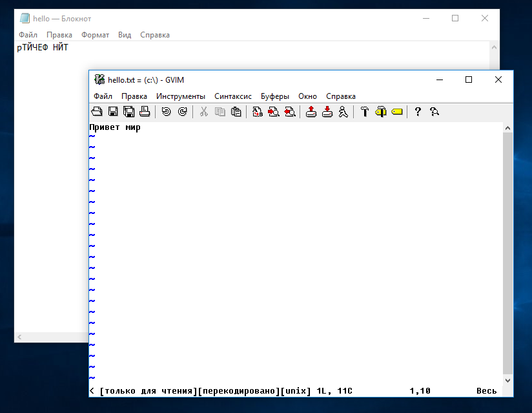The height and width of the screenshot is (413, 532).
Task: Click "[перекодировано]" in the status line
Action: pyautogui.click(x=239, y=391)
